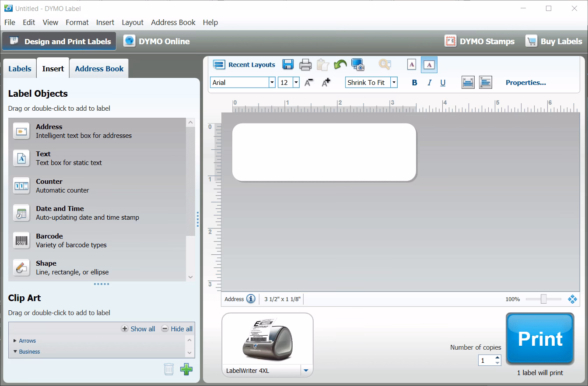
Task: Click decrease font size icon
Action: (309, 82)
